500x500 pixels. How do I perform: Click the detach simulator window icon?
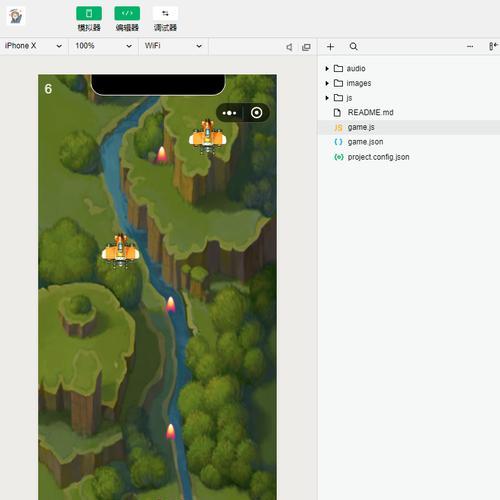tap(306, 47)
